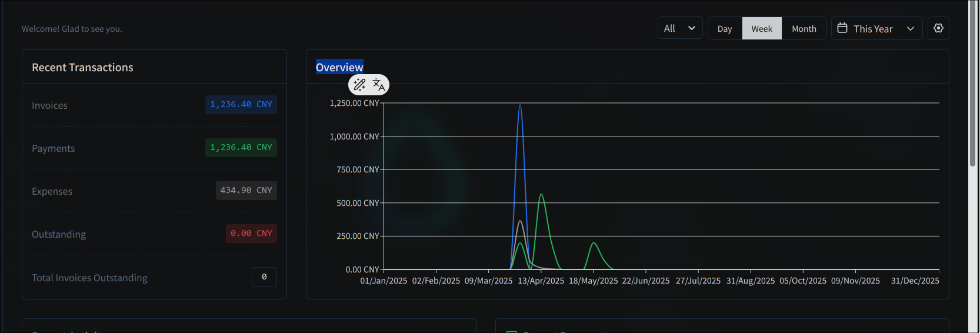
Task: Click the 31/Dec/2025 date label
Action: point(915,281)
